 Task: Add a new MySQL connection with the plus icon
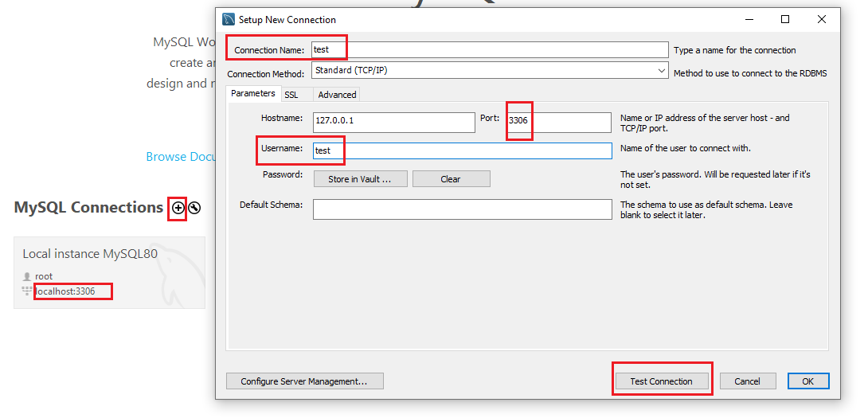pyautogui.click(x=177, y=208)
